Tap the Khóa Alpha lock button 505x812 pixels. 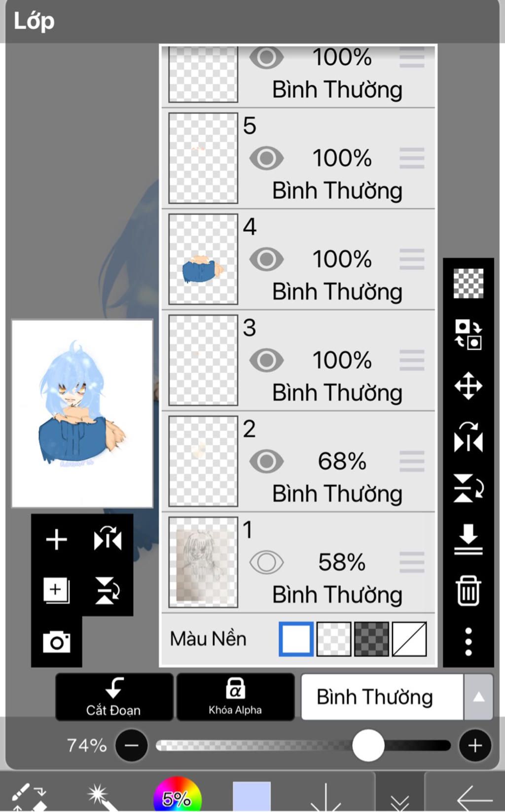(x=235, y=697)
